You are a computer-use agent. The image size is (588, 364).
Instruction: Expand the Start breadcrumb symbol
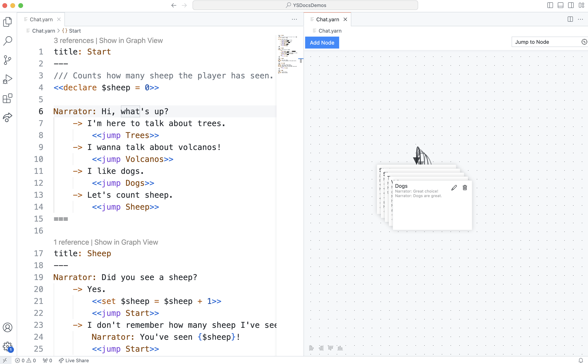tap(75, 31)
